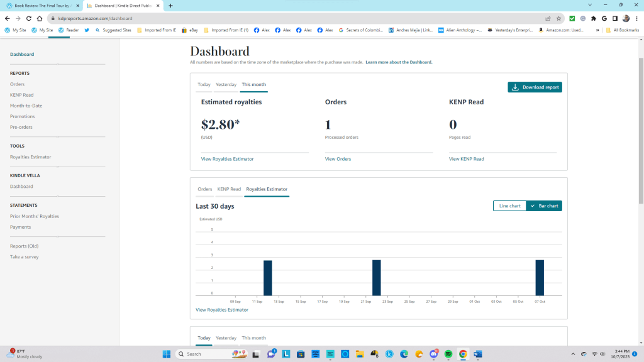Switch to the KENP Read chart tab

point(229,189)
